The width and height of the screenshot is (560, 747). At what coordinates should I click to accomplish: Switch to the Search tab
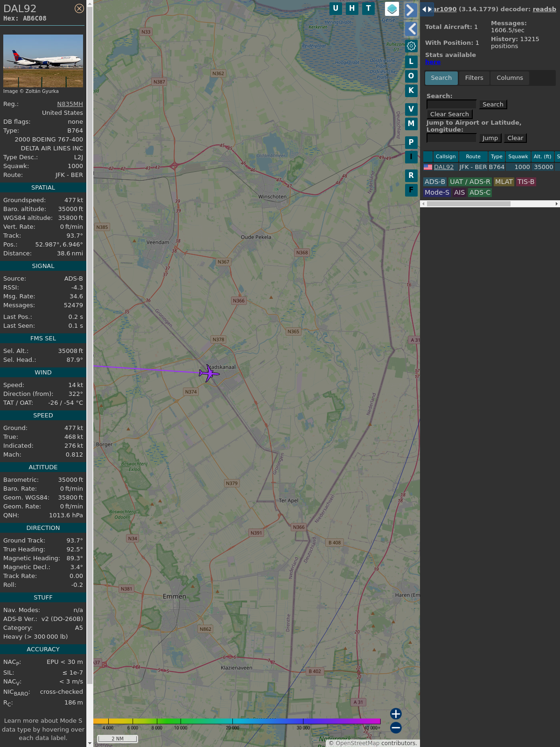(x=441, y=78)
